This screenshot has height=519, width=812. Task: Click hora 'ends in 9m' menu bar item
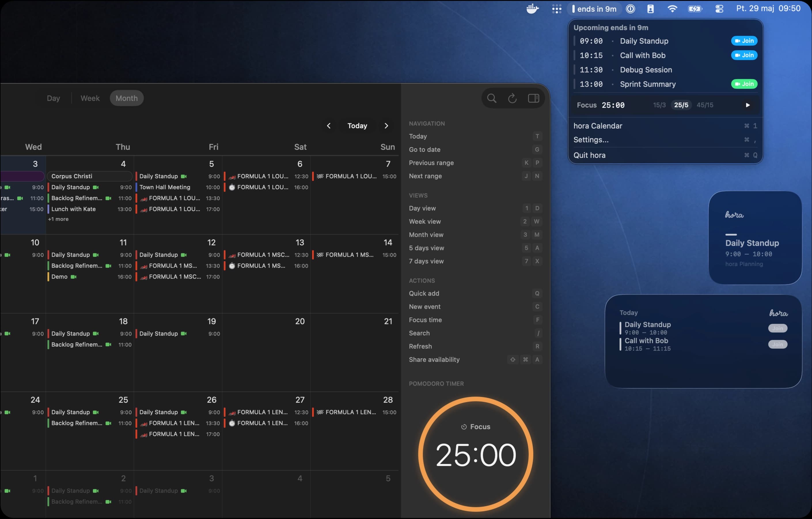(x=594, y=9)
